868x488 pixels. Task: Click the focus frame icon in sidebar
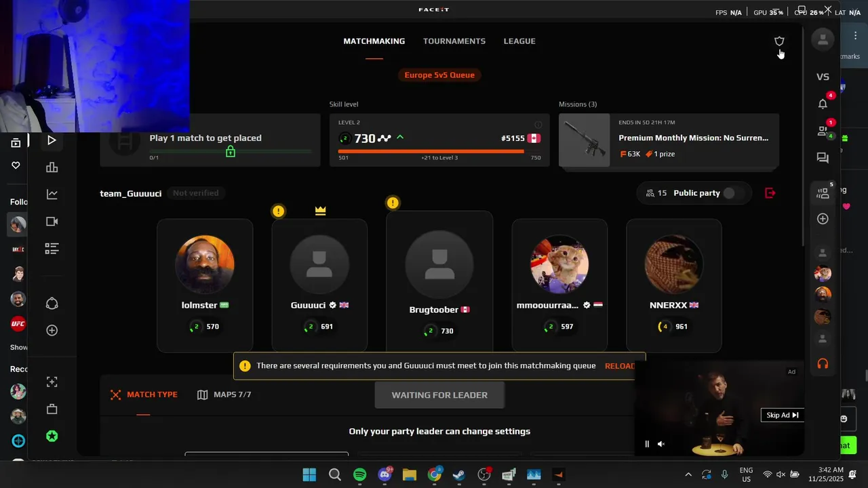pyautogui.click(x=52, y=382)
